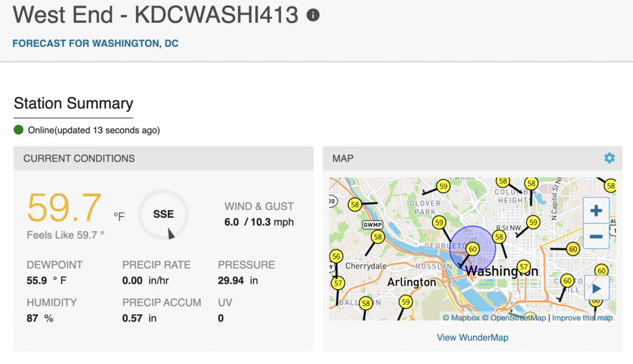Click the green Online status dot

18,130
